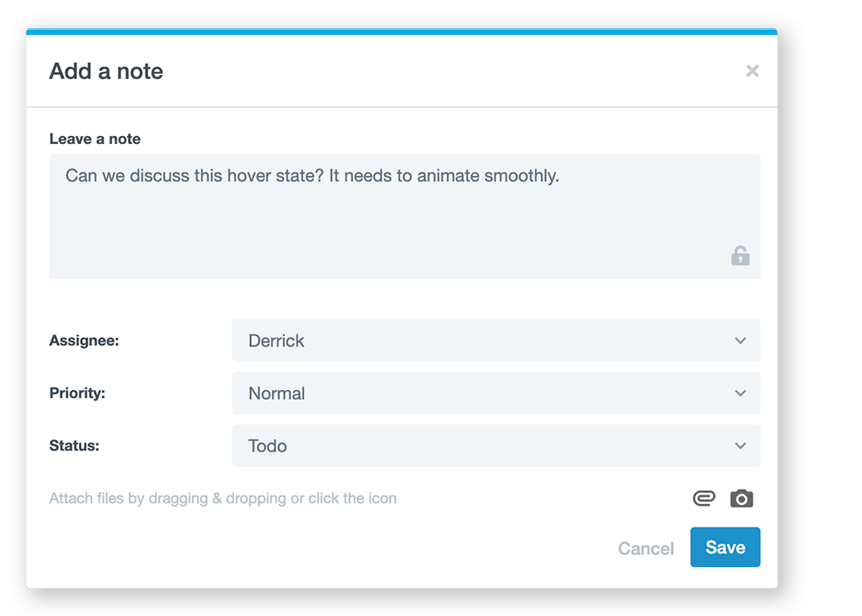Image resolution: width=862 pixels, height=616 pixels.
Task: Click the "Attach files by dragging" hint text
Action: [x=223, y=499]
